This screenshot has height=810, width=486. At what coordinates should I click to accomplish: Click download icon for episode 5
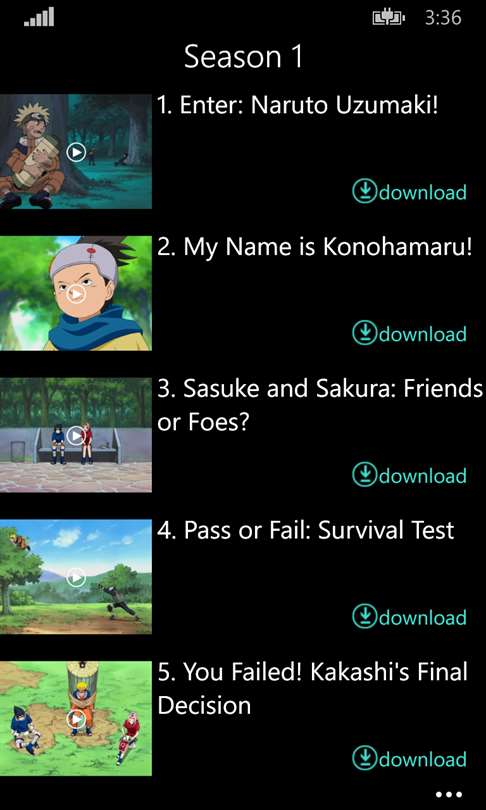pos(365,758)
